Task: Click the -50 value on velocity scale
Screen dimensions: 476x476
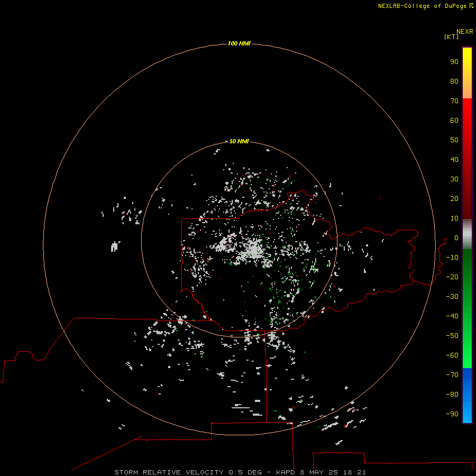Action: [x=452, y=336]
